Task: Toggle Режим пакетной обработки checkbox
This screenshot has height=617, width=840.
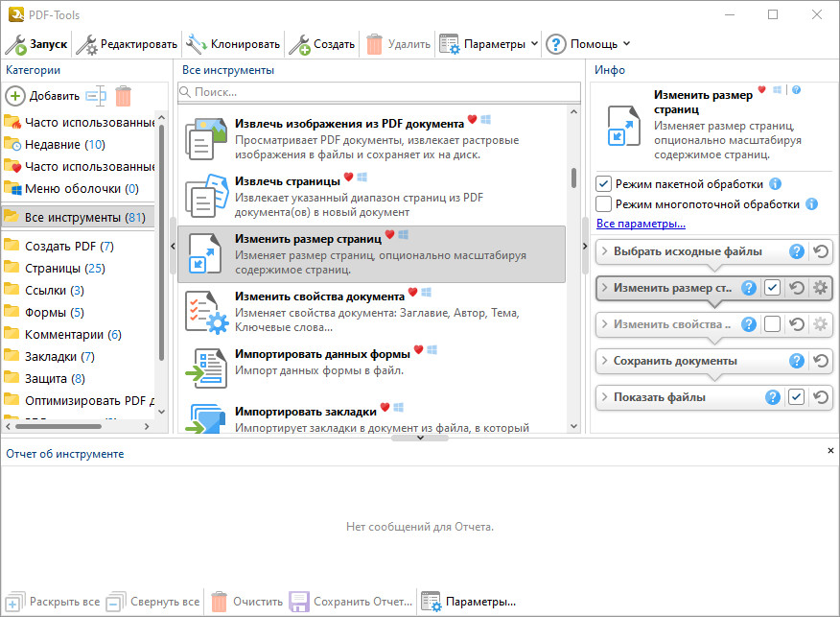Action: (x=604, y=184)
